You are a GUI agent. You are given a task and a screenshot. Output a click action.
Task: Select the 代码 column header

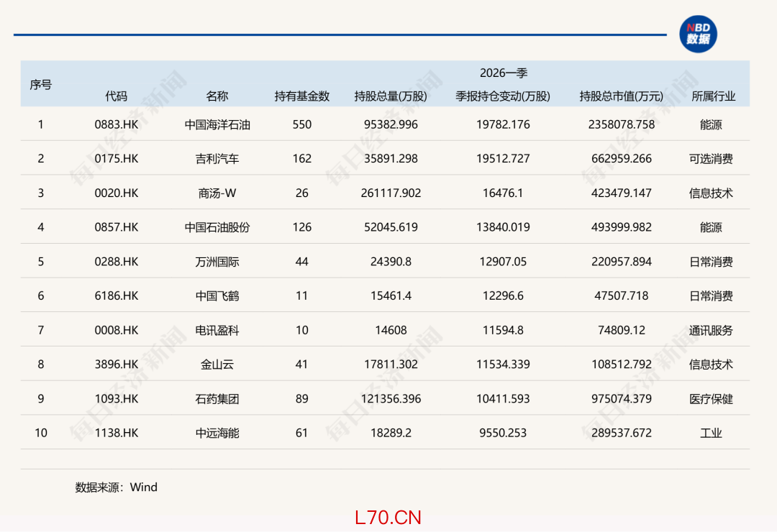(117, 96)
